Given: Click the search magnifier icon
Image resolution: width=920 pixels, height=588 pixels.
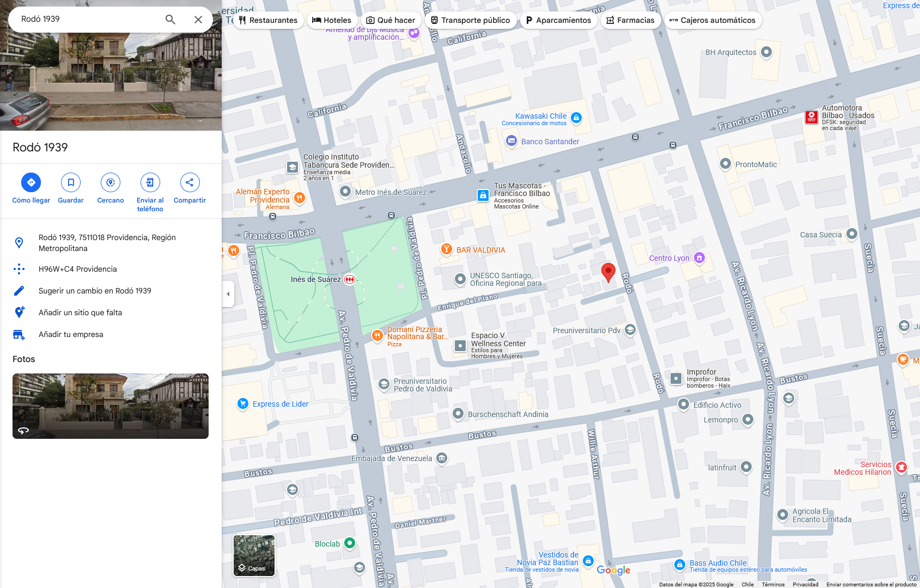Looking at the screenshot, I should (x=170, y=20).
